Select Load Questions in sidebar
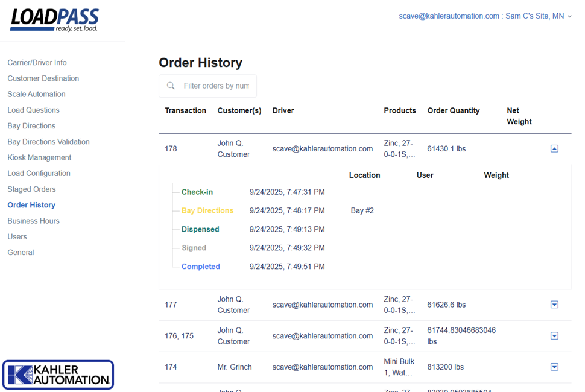This screenshot has width=585, height=392. tap(33, 110)
